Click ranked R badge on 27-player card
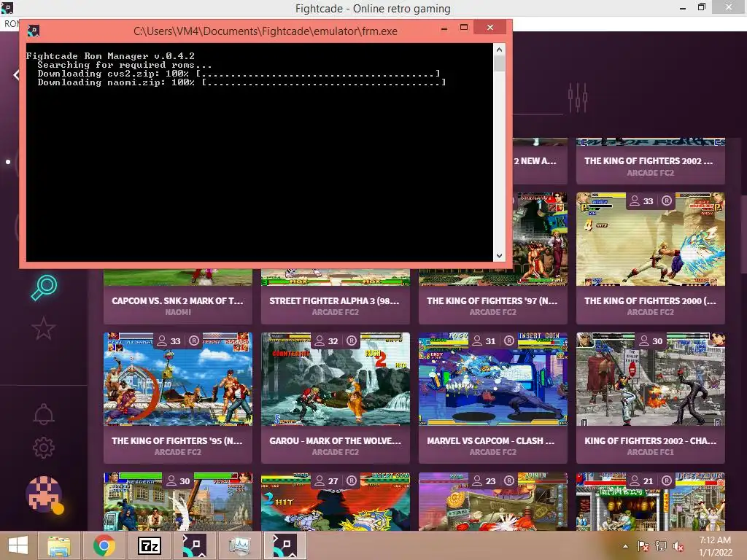 352,481
